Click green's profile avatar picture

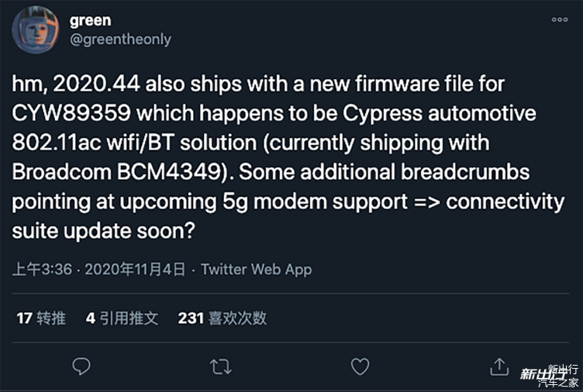click(x=35, y=29)
